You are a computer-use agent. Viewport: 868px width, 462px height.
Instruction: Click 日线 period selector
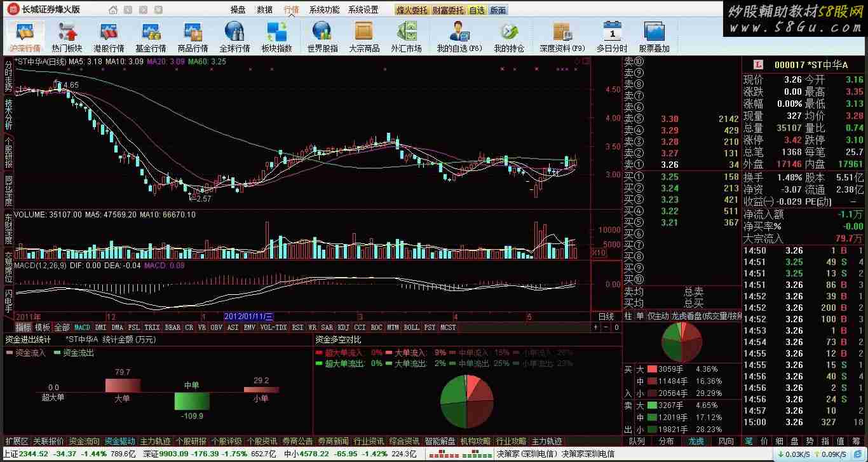pyautogui.click(x=606, y=316)
